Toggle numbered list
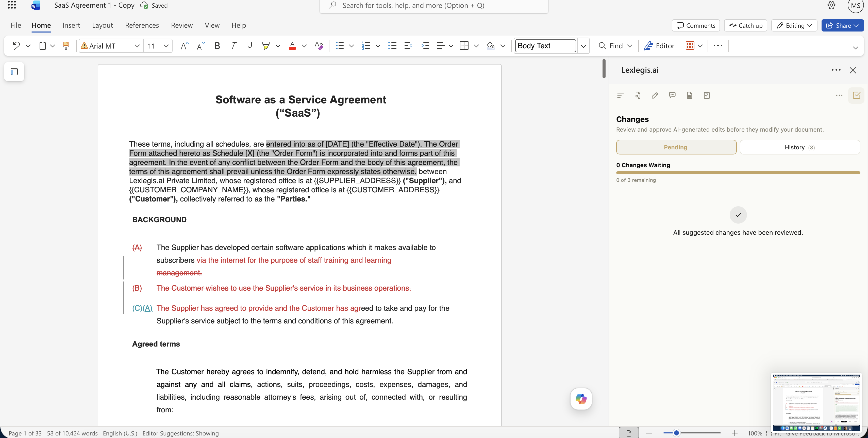This screenshot has height=438, width=868. [366, 45]
